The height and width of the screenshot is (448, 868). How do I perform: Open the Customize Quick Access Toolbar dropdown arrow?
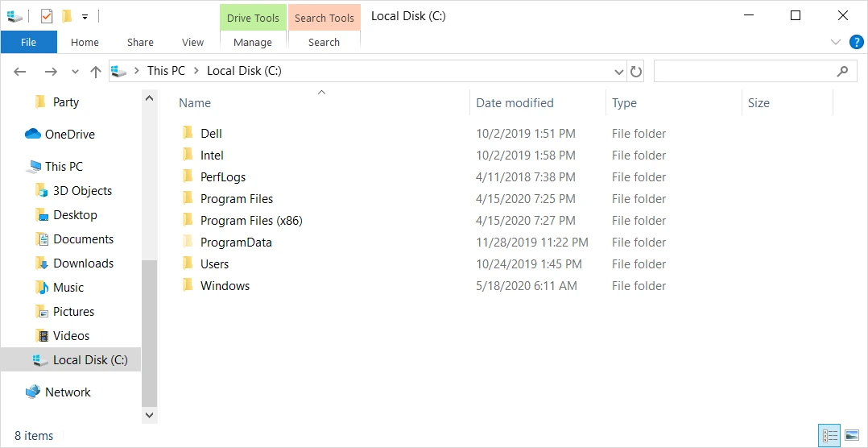tap(85, 17)
